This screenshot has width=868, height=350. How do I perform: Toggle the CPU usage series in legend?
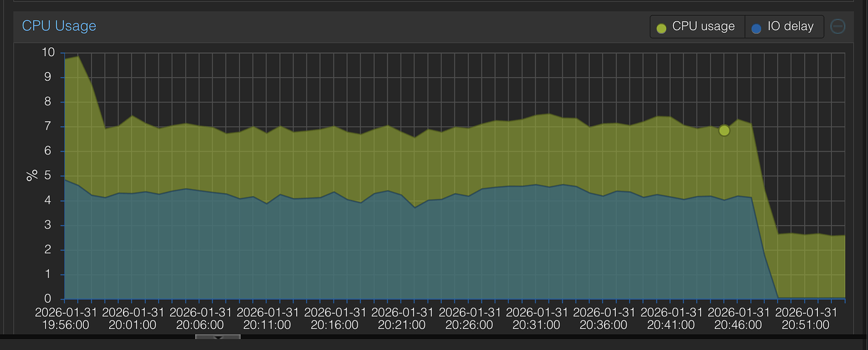[x=696, y=27]
